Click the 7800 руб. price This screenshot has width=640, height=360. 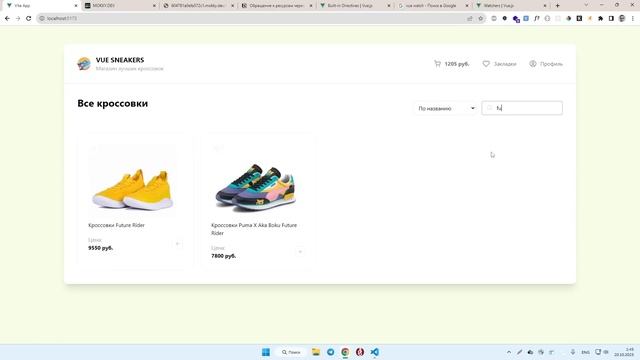[x=223, y=256]
